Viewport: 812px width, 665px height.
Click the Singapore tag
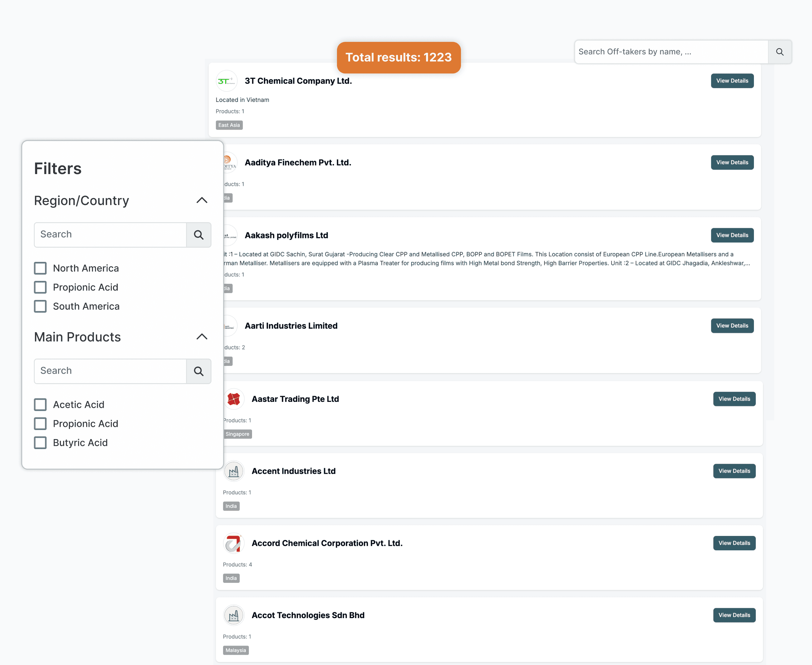237,434
